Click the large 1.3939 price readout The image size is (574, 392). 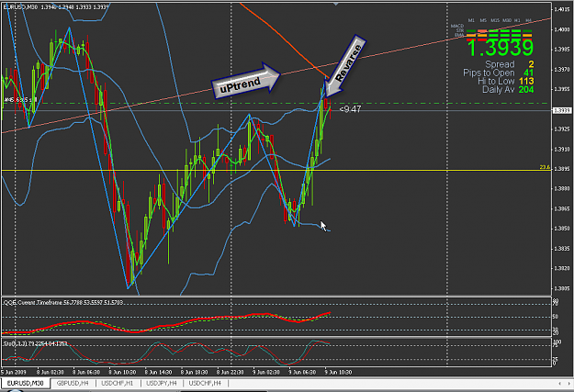(x=500, y=48)
